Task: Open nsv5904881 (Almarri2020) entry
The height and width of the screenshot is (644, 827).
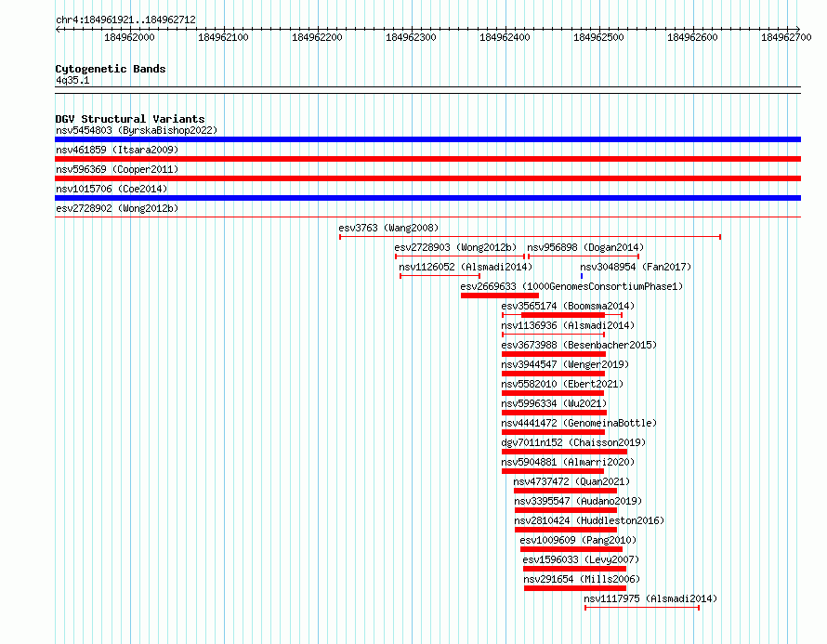Action: [x=568, y=462]
